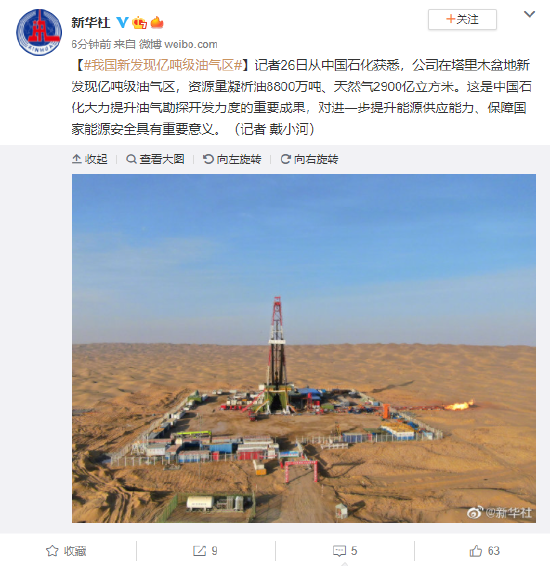Image resolution: width=550 pixels, height=566 pixels.
Task: Click the weibo.com source link
Action: 191,44
